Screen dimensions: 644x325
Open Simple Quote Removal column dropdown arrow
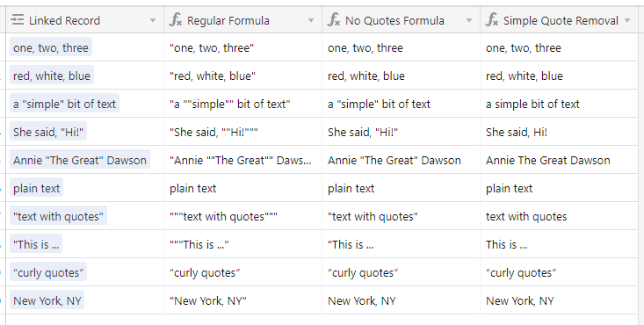[627, 20]
